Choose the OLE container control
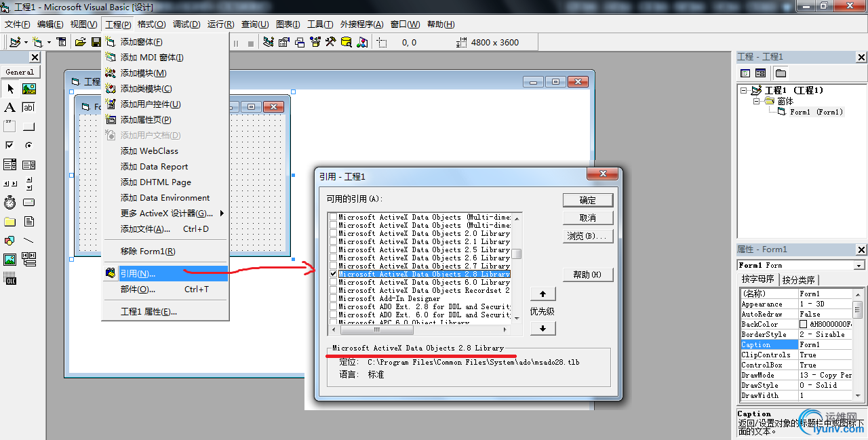 click(10, 279)
